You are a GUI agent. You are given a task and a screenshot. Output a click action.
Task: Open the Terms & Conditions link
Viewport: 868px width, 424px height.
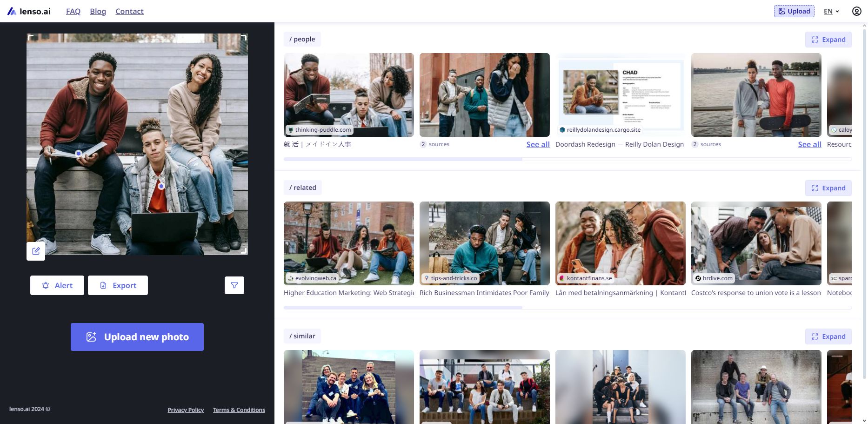pos(239,410)
